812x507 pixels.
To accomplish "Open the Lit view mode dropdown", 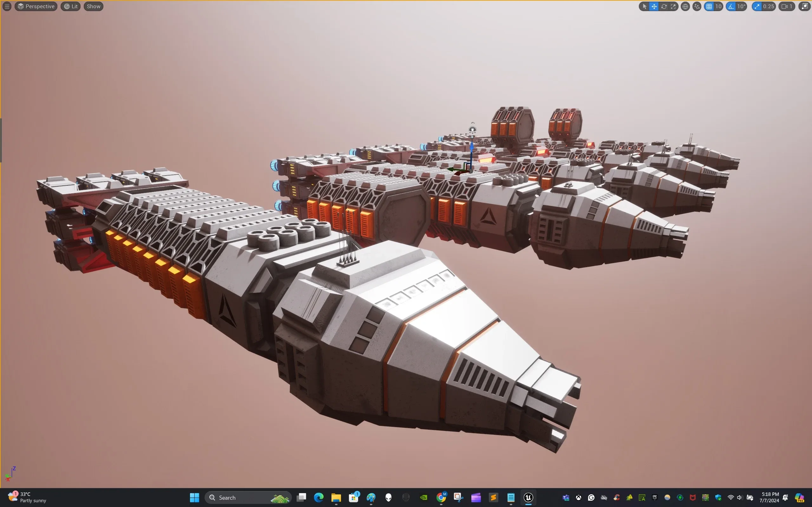I will pos(70,6).
